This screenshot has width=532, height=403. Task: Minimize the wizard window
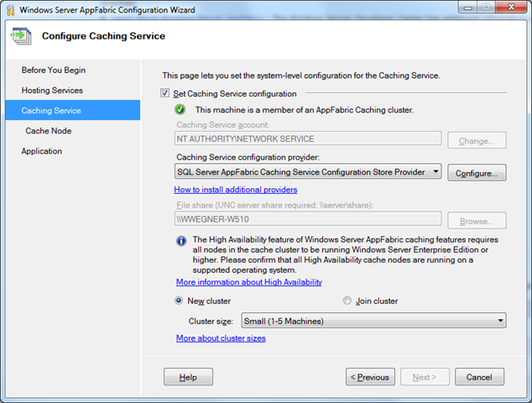click(x=468, y=8)
